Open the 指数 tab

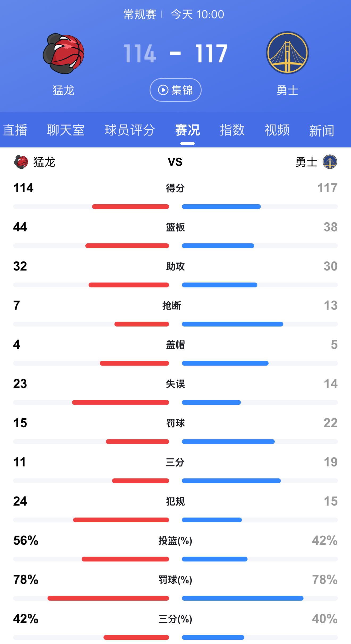tap(232, 130)
